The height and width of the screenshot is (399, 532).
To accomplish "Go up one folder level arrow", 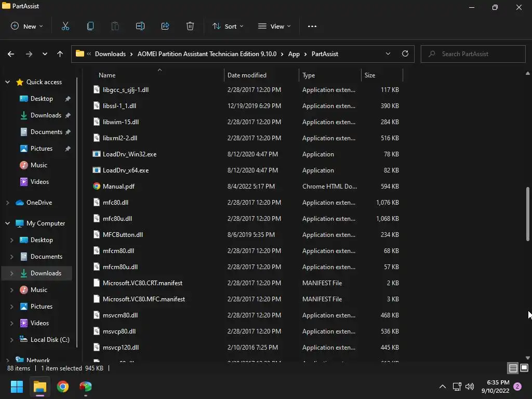I will (60, 54).
